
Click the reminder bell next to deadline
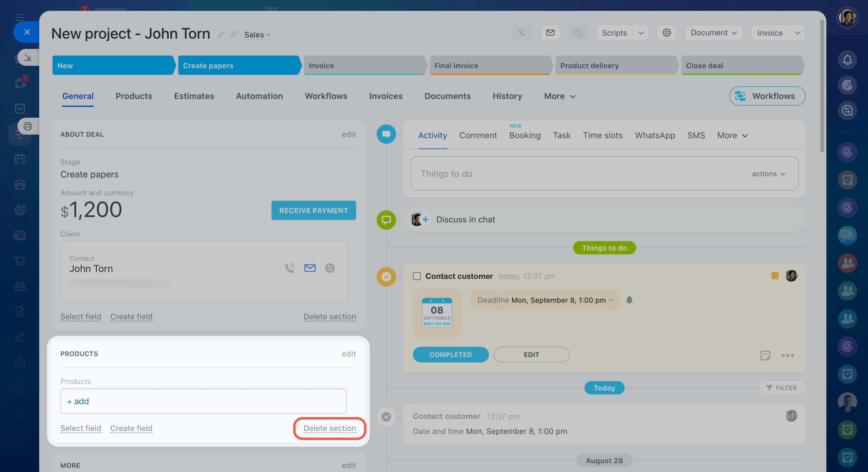point(629,300)
